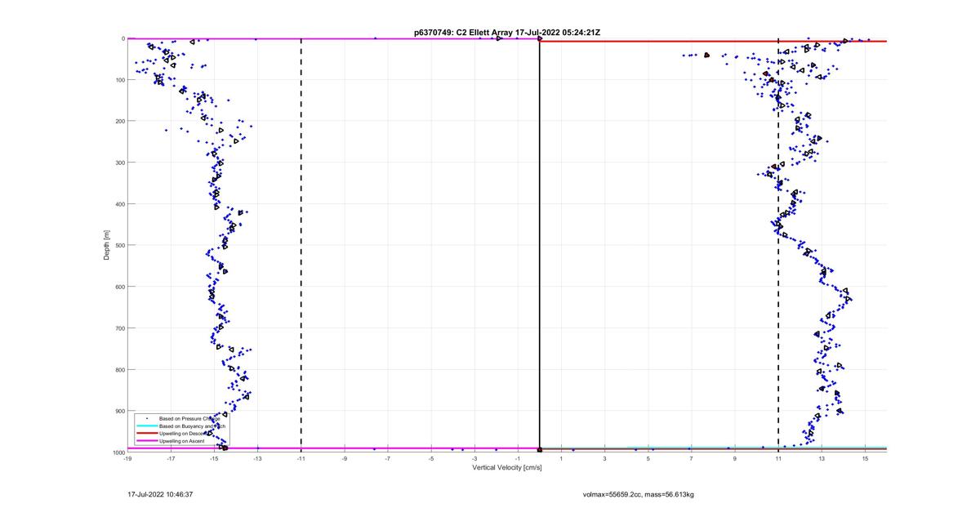Click y-axis tick label 300

(x=119, y=163)
